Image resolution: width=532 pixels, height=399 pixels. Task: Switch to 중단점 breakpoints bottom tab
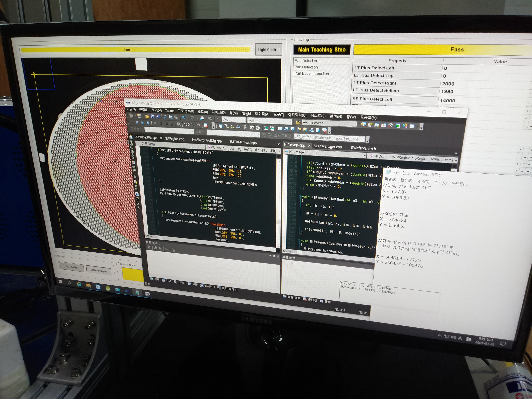310,299
